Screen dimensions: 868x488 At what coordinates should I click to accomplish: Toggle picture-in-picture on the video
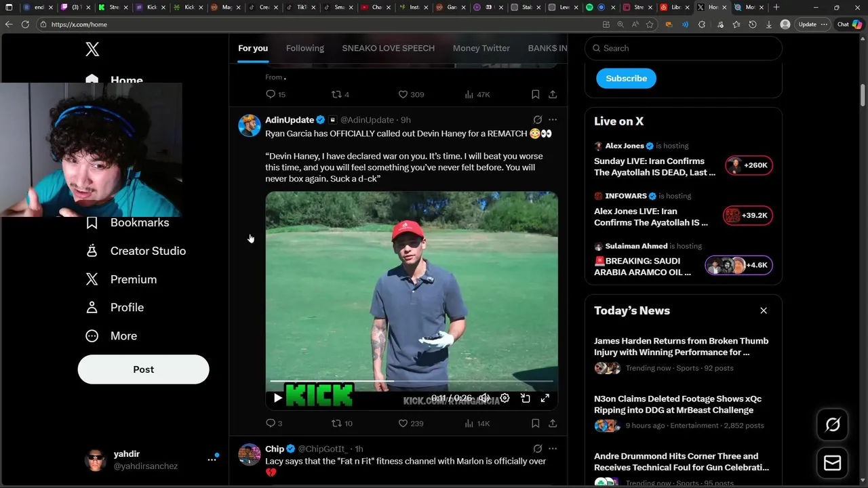pos(525,398)
